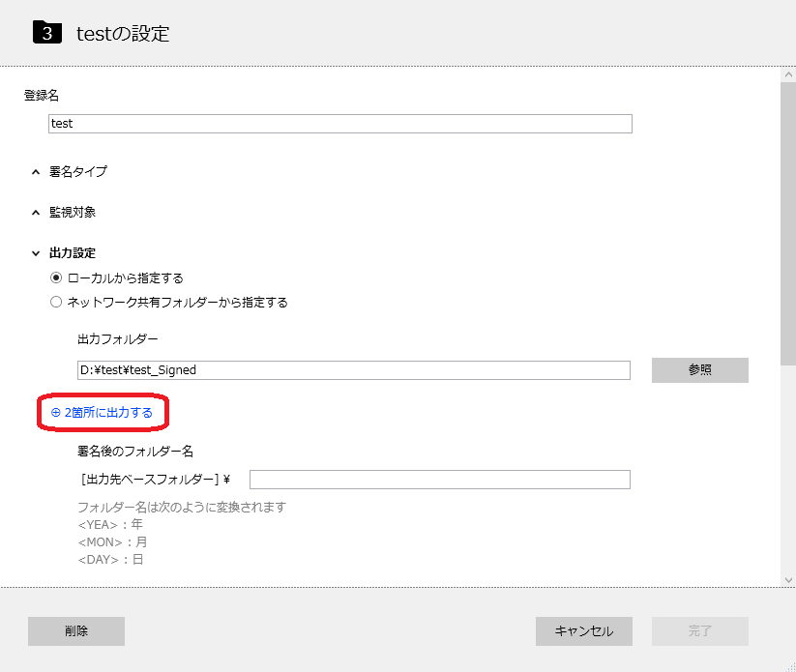Click the empty scrollbar track below the thumb
Screen dimensions: 796x672
[x=788, y=464]
